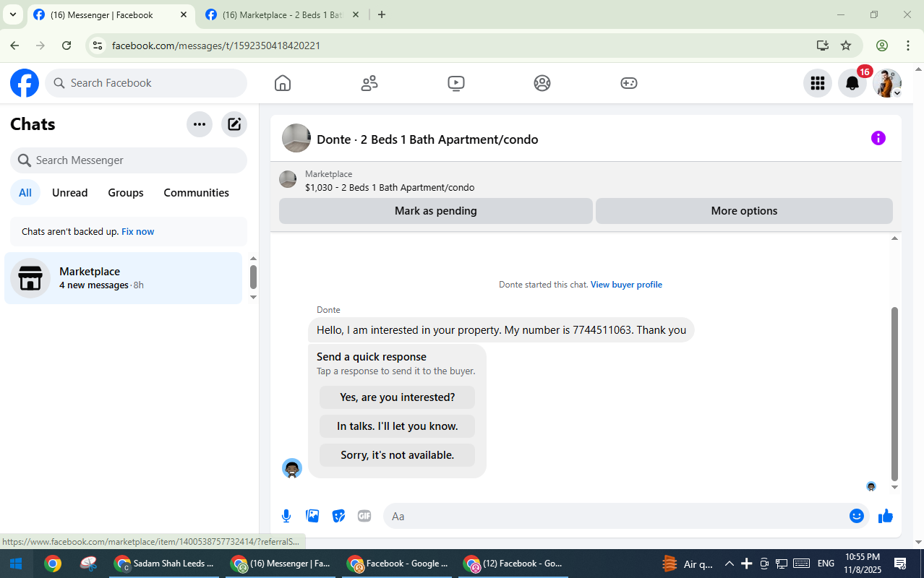The height and width of the screenshot is (578, 924).
Task: Show hidden system tray icons chevron
Action: point(729,564)
